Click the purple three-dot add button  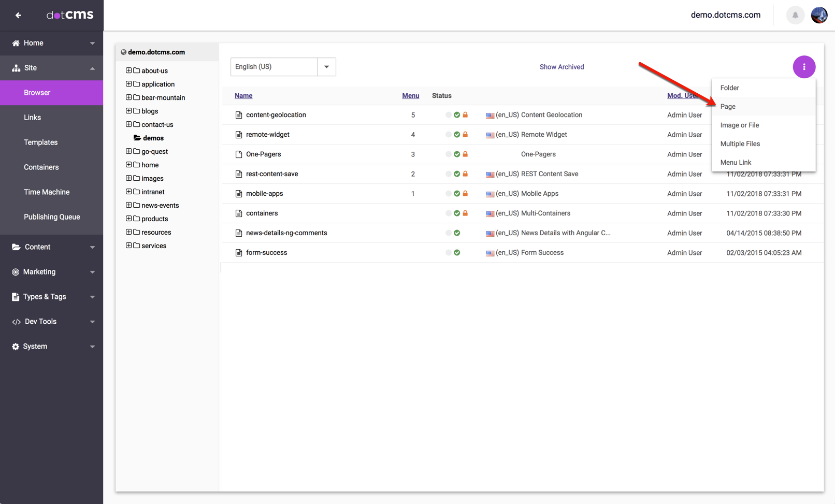pyautogui.click(x=803, y=67)
